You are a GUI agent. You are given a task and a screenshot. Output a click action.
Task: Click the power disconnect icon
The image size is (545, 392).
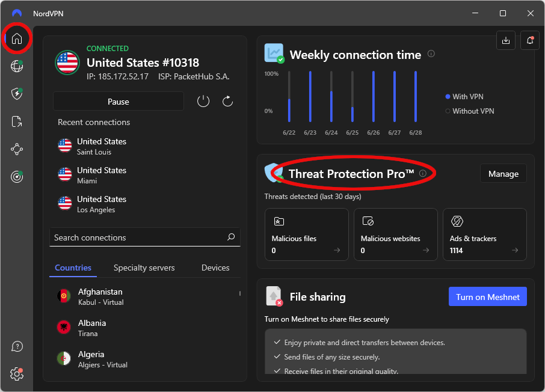click(x=203, y=102)
